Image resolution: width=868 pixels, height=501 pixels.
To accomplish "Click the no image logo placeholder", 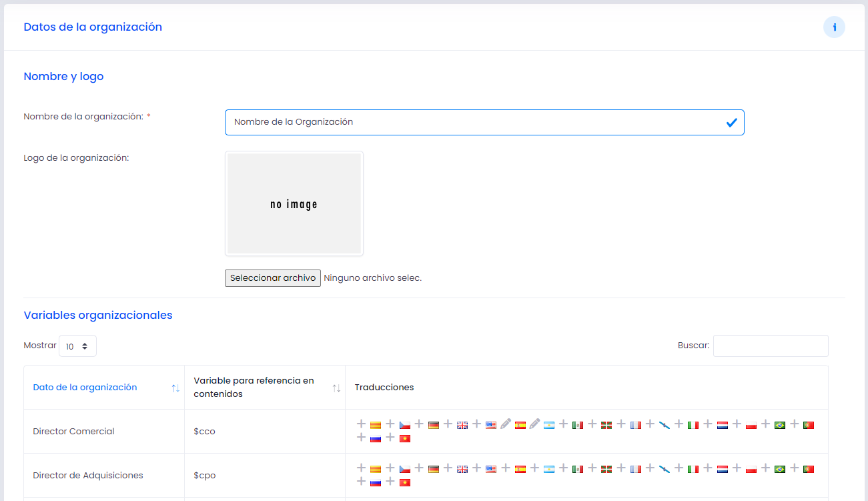I will click(294, 203).
